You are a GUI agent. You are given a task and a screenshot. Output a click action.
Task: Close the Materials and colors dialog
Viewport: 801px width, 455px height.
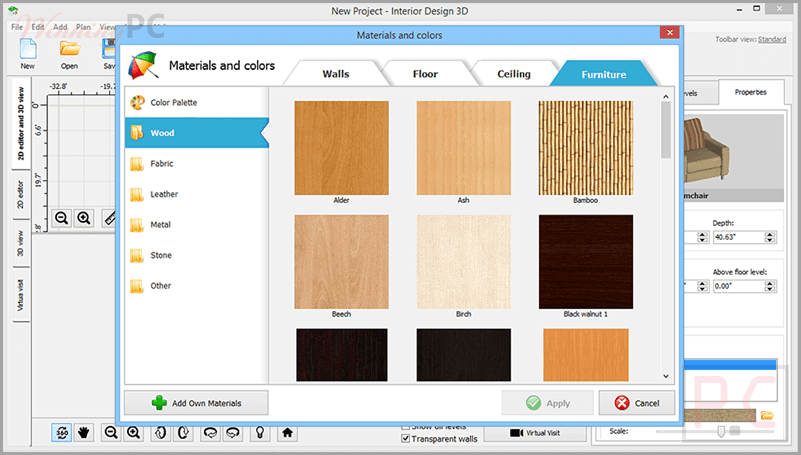(669, 33)
